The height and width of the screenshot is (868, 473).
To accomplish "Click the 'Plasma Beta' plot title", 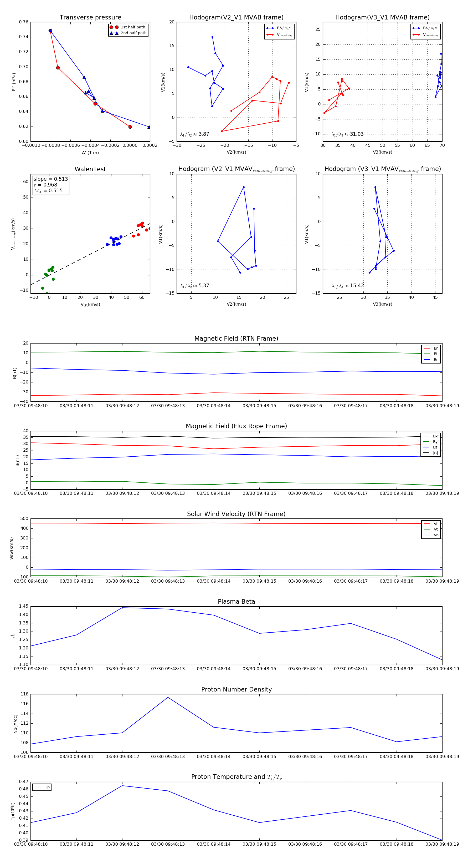I will pyautogui.click(x=236, y=602).
